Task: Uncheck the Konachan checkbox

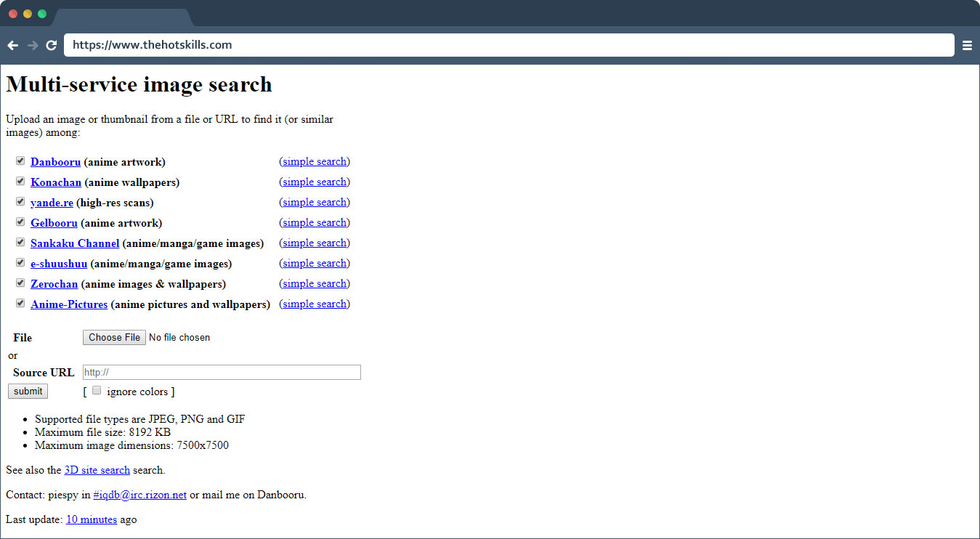Action: [20, 182]
